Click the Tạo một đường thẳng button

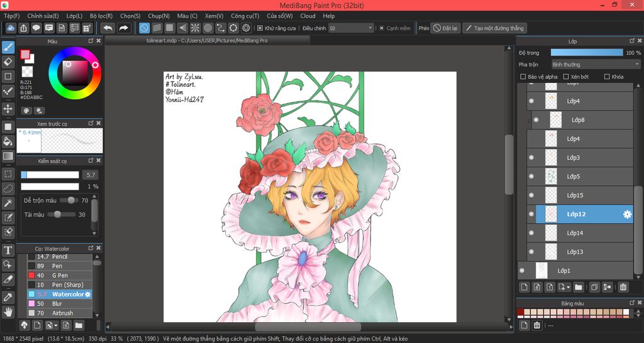tap(494, 28)
